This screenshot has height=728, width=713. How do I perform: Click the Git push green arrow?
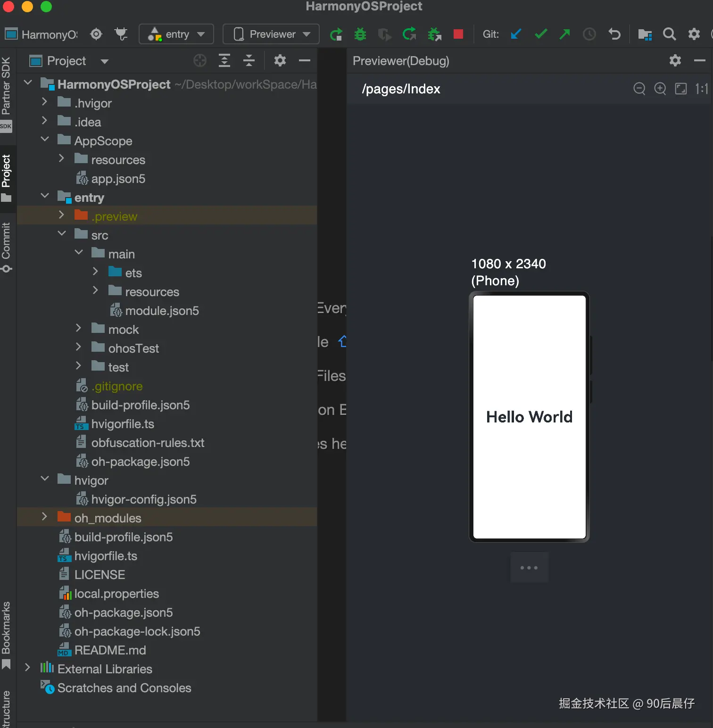565,34
